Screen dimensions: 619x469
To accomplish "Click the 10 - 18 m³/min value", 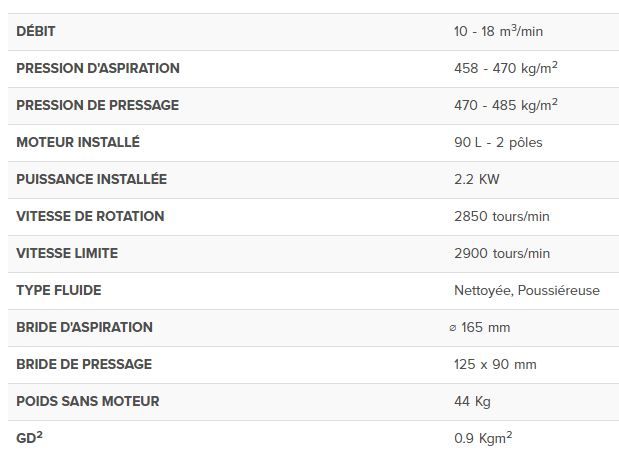I will pyautogui.click(x=498, y=31).
